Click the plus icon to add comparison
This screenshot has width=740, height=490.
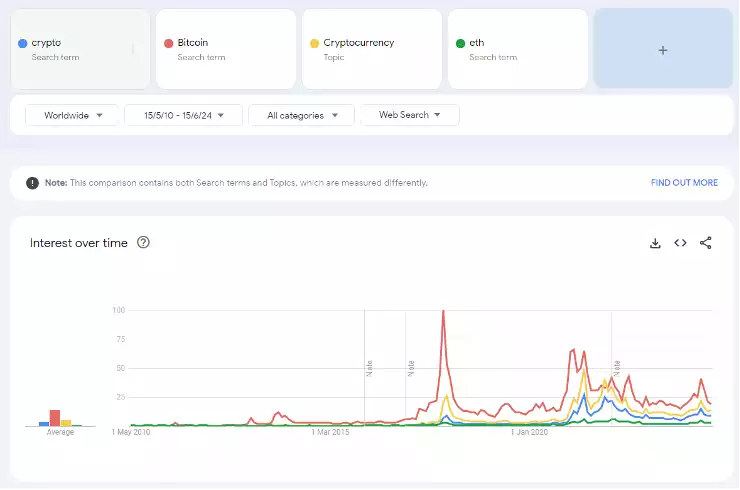(662, 50)
